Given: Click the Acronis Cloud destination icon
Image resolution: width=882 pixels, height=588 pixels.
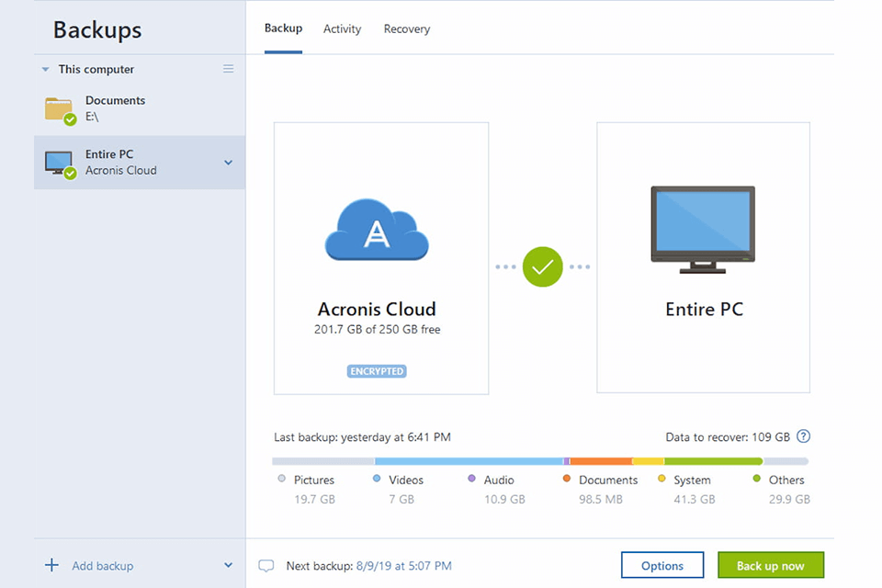Looking at the screenshot, I should click(x=377, y=230).
